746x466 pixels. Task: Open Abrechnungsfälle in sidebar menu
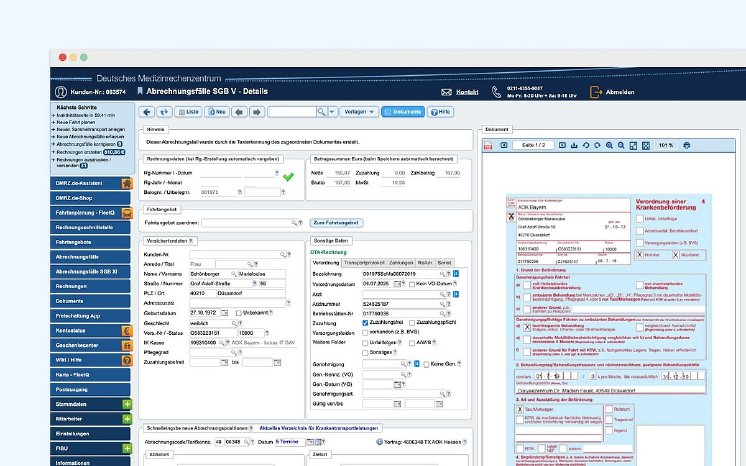click(90, 257)
